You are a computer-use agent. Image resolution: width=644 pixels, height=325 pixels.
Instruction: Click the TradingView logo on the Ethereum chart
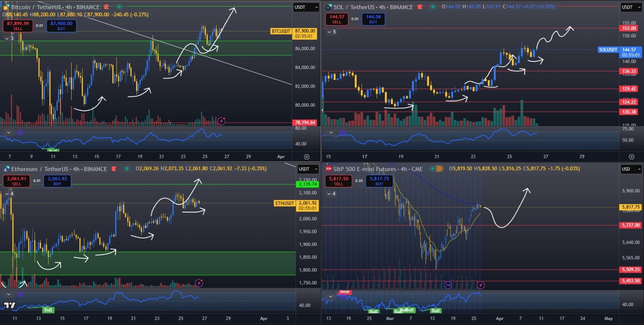coord(10,305)
